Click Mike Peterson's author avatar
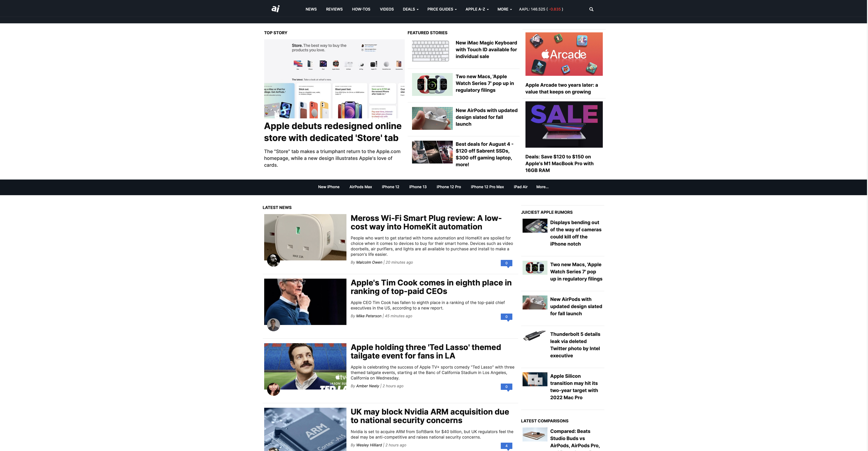 pyautogui.click(x=273, y=325)
